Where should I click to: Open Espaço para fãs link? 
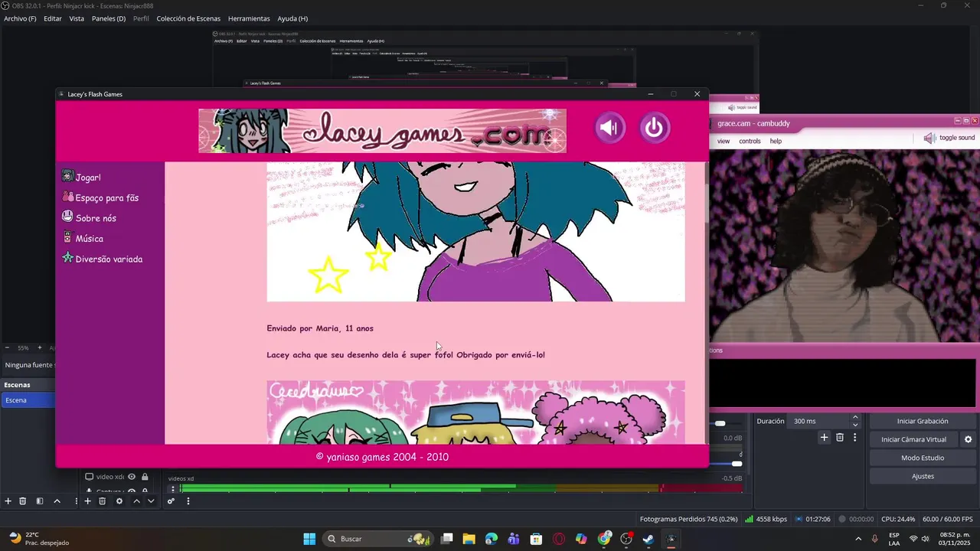tap(106, 197)
